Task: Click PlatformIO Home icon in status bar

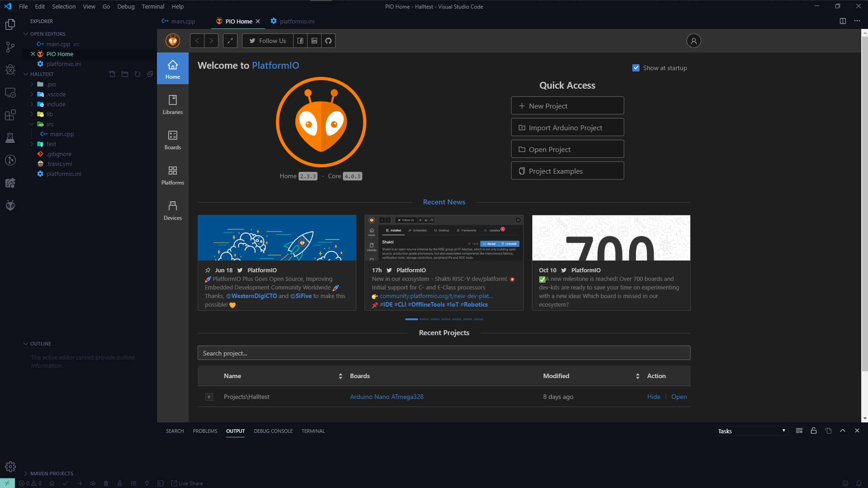Action: point(52,483)
